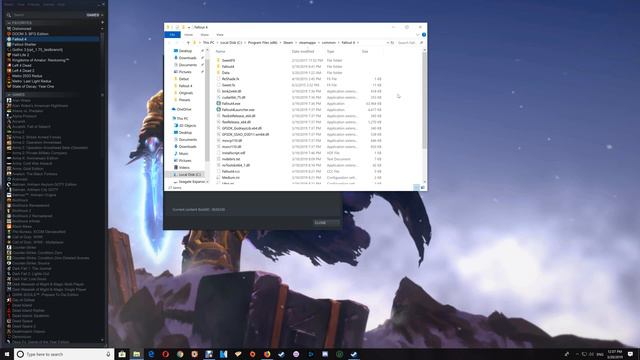Screen dimensions: 640x360
Task: Click Half-Life 2 icon in Steam favorites
Action: (9, 55)
